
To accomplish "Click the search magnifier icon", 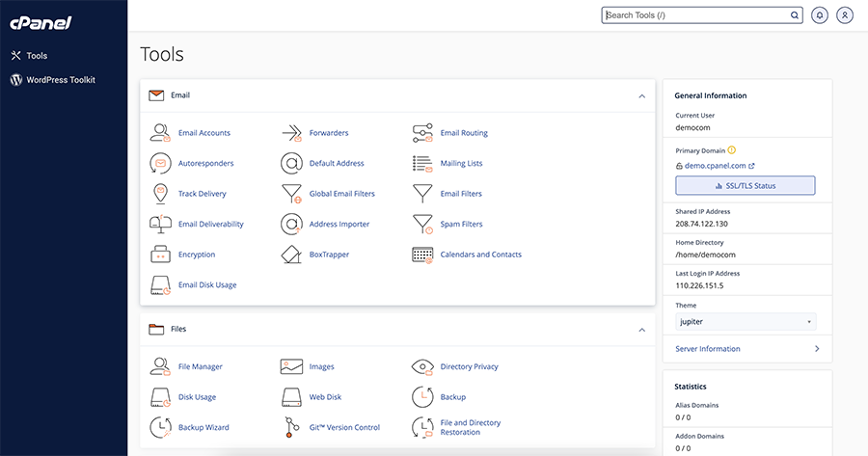I will [795, 15].
